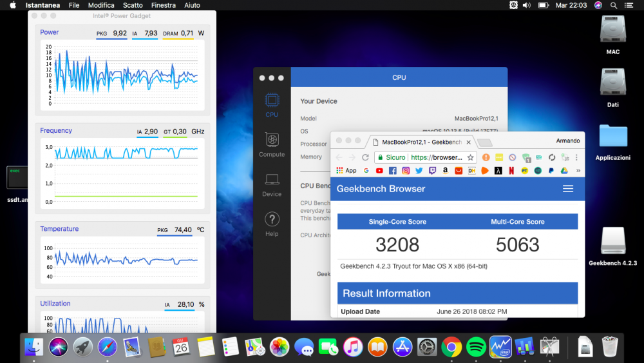Open the File menu
The image size is (644, 363).
[74, 5]
